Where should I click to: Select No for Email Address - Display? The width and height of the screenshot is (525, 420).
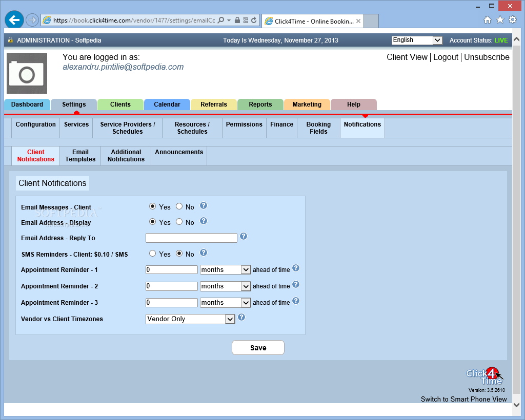[x=179, y=222]
